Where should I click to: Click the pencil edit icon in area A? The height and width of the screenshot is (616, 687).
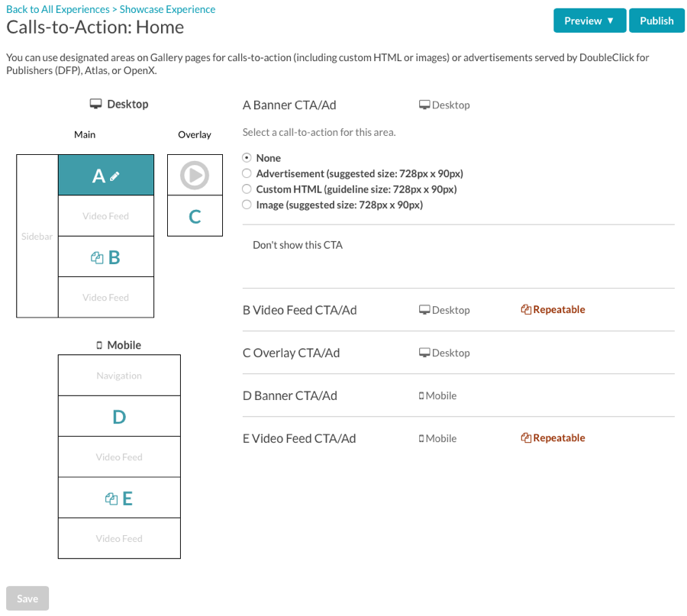point(114,176)
